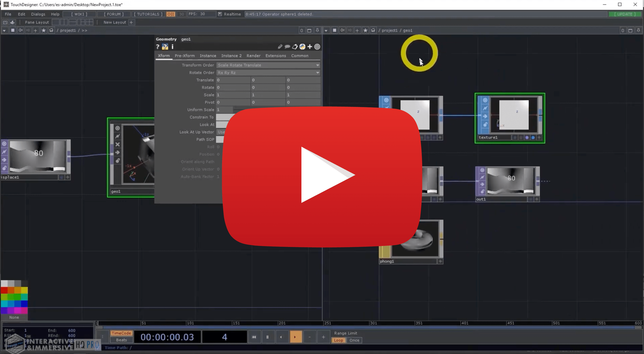Toggle the Realtime checkbox
Screen dimensions: 644x354
click(220, 14)
